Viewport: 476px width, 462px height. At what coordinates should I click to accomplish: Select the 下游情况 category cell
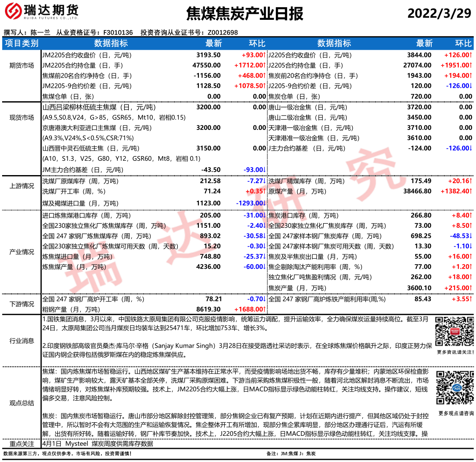[x=22, y=304]
